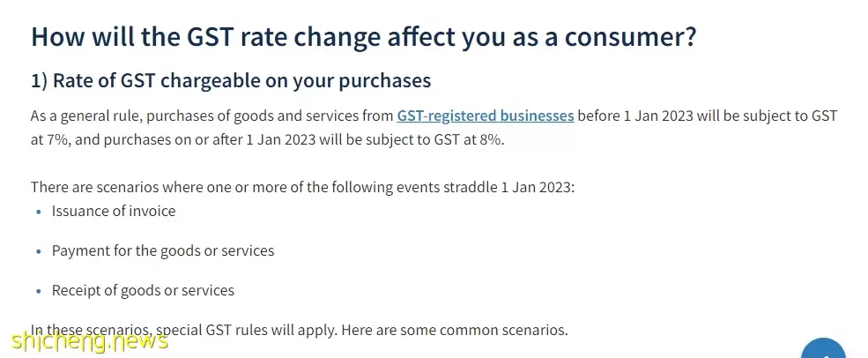Click Receipt of goods or services text
This screenshot has height=358, width=868.
(x=143, y=290)
